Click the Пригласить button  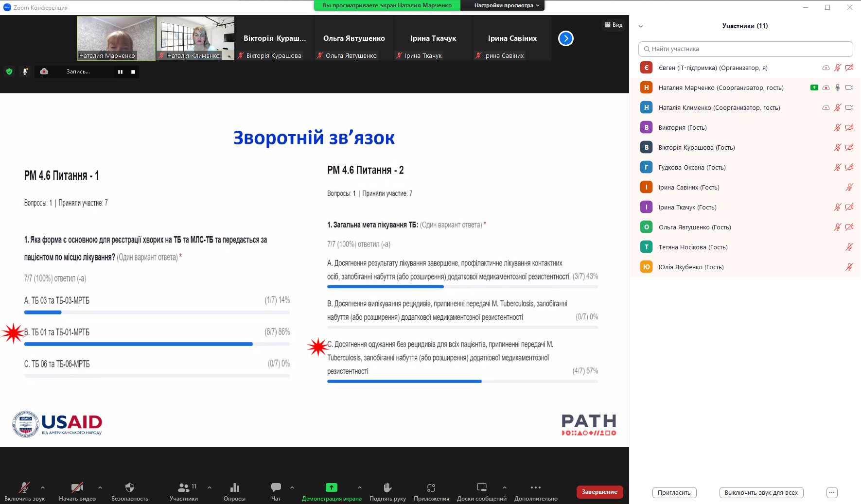[674, 493]
